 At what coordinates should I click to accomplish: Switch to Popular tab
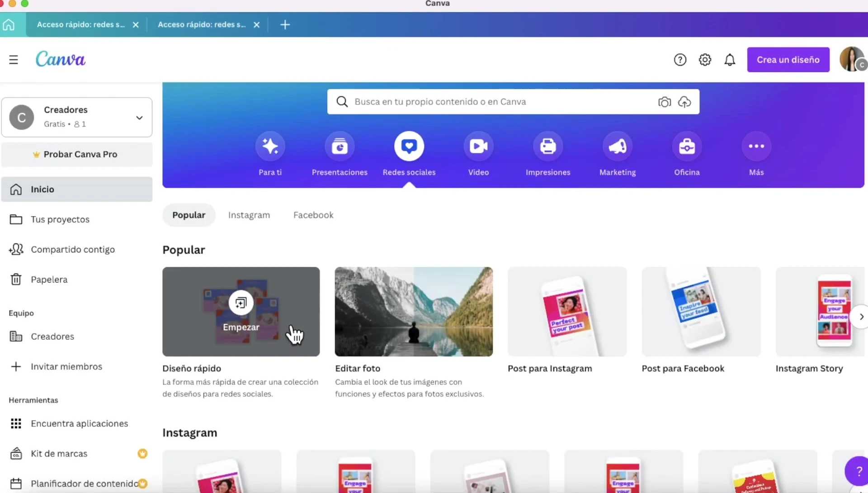pos(189,215)
